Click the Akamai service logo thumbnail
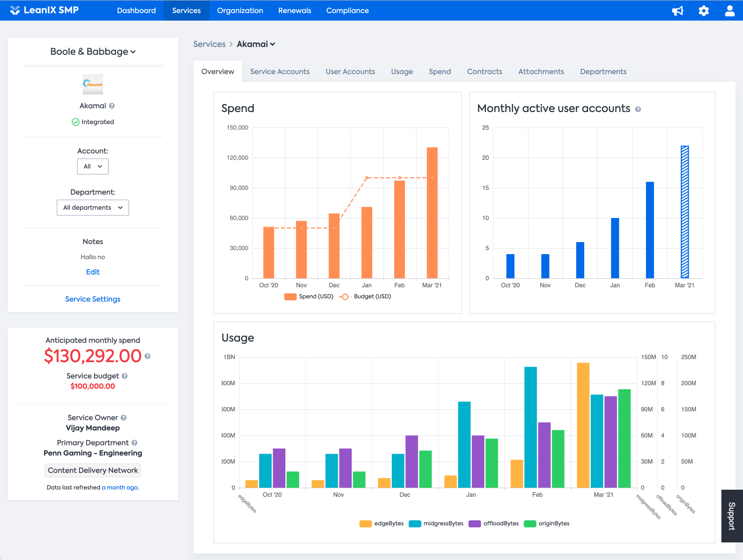 click(x=93, y=84)
